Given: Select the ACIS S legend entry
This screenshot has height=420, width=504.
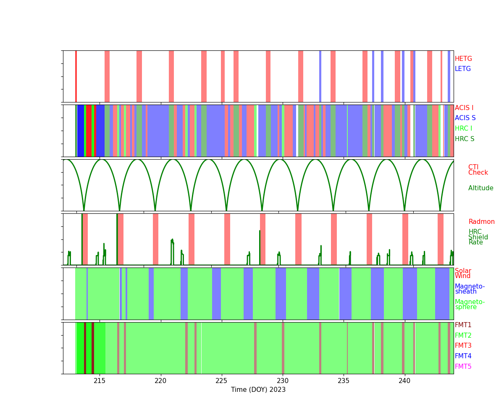Looking at the screenshot, I should coord(465,118).
